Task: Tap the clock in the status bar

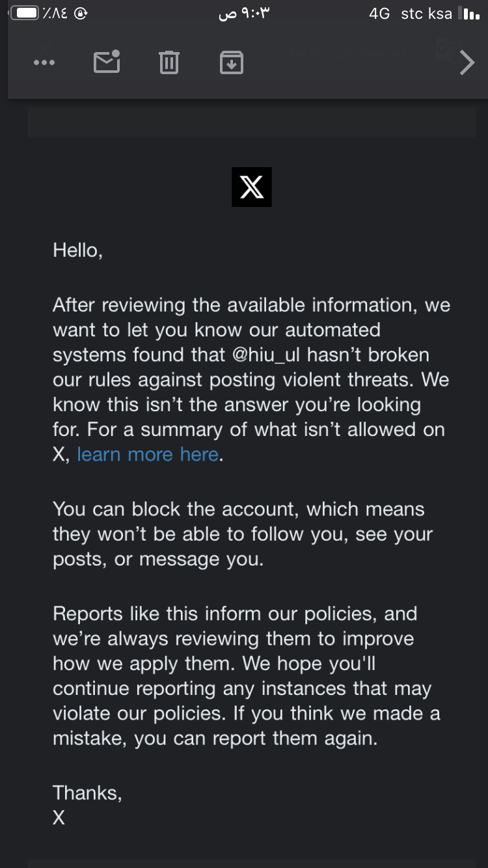Action: 244,14
